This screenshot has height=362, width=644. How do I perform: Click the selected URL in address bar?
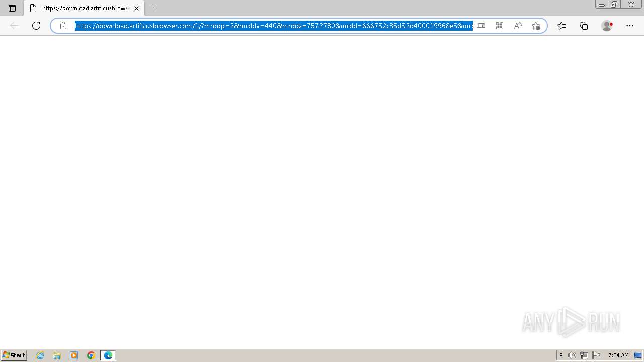pos(274,26)
